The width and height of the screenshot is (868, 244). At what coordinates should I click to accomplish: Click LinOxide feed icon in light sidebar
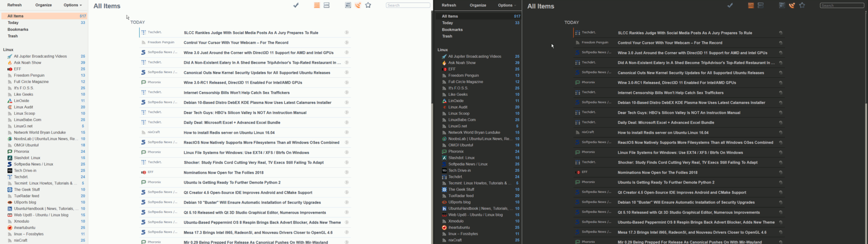pos(10,101)
